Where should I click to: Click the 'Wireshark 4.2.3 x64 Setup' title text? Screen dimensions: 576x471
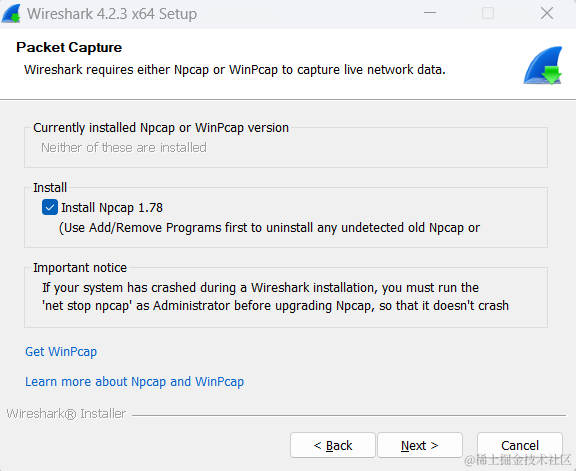[112, 14]
